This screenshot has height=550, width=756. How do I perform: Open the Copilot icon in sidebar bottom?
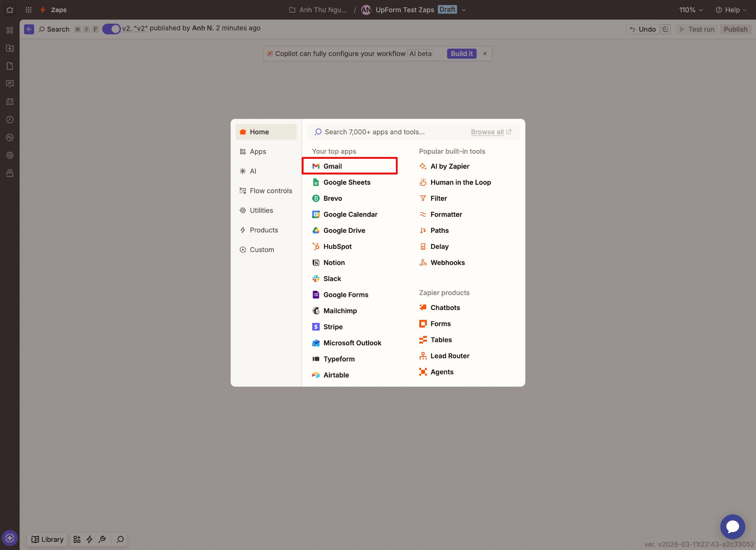[10, 538]
